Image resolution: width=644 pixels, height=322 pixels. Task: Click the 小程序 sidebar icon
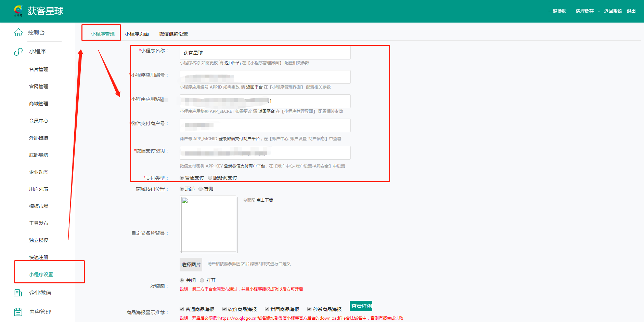pos(18,52)
